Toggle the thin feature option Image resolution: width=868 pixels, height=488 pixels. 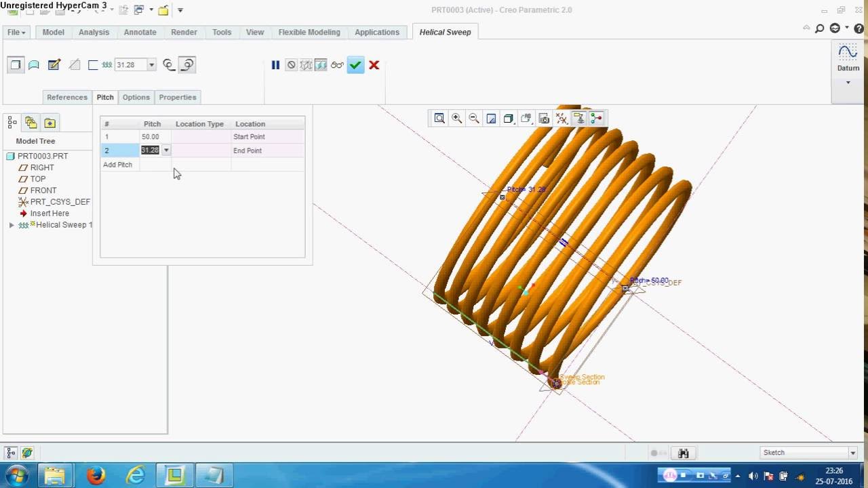coord(93,65)
